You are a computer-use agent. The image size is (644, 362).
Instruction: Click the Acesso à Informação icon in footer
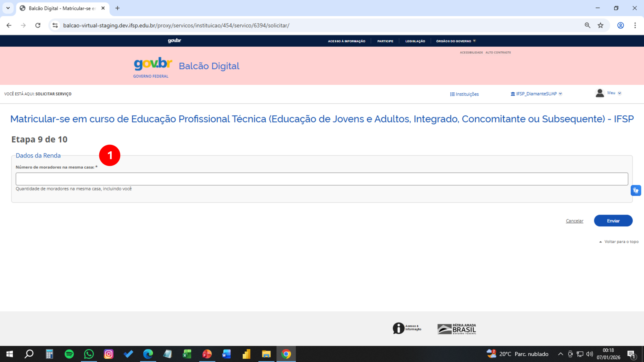click(399, 328)
